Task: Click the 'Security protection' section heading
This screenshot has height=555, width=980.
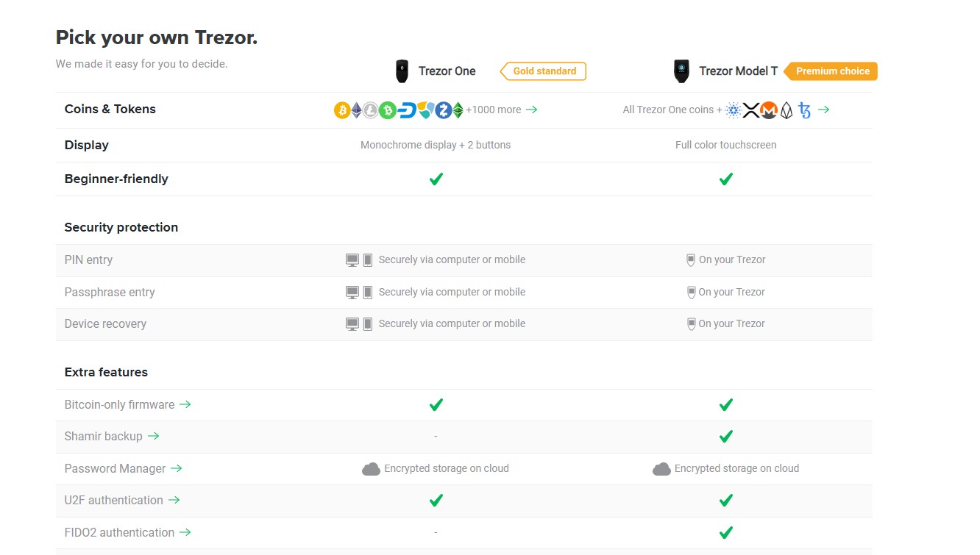Action: (121, 227)
